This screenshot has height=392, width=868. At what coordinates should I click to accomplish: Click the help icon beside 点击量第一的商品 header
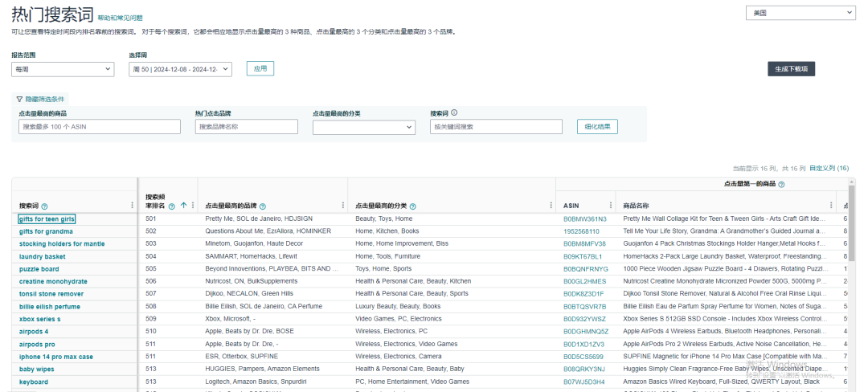click(781, 184)
